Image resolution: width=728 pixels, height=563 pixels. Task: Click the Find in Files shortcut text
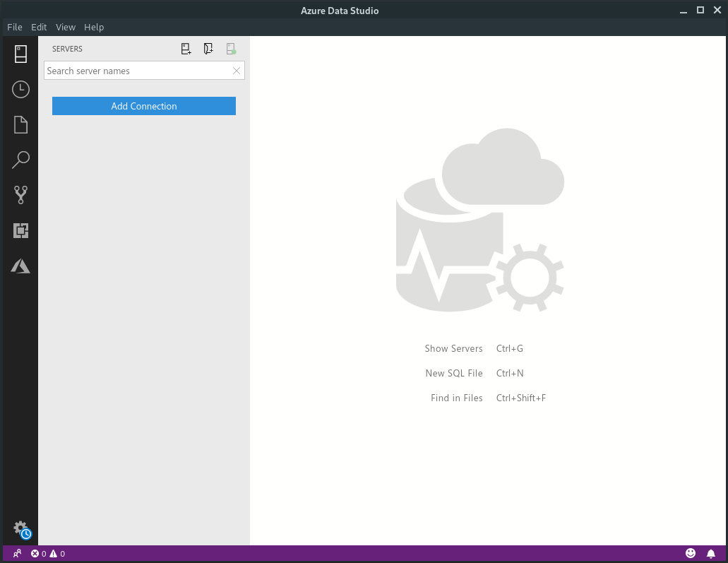457,398
